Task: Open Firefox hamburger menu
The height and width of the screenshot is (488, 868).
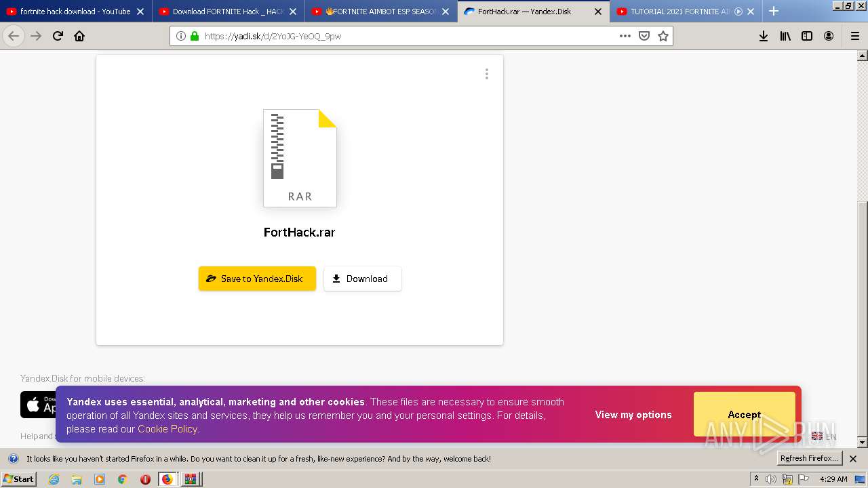Action: [854, 36]
